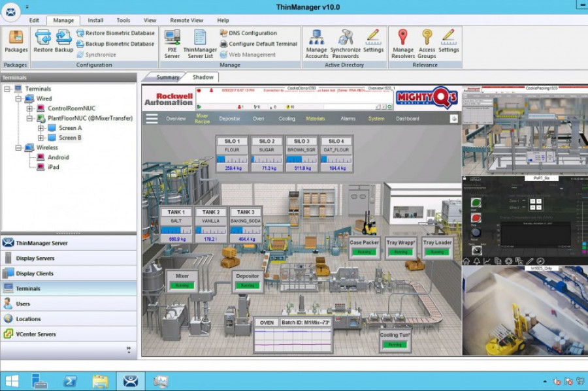Open the Materials HMI page
This screenshot has width=588, height=391.
tap(316, 119)
